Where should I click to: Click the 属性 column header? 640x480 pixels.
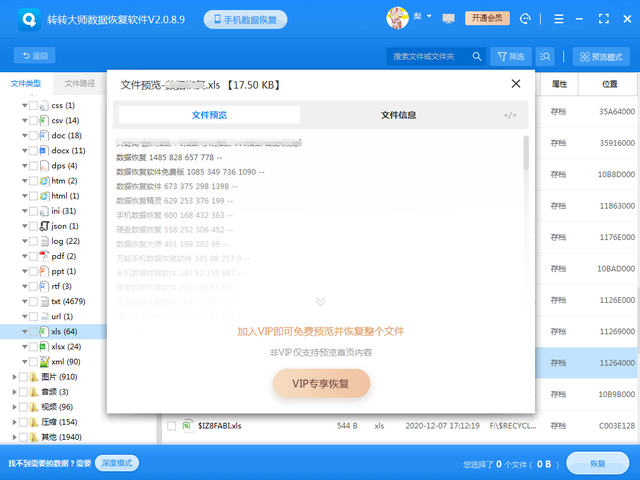pyautogui.click(x=559, y=84)
